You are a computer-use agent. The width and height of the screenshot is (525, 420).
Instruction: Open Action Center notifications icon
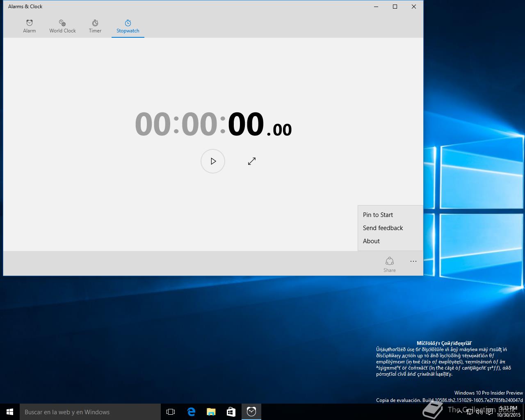[x=489, y=412]
